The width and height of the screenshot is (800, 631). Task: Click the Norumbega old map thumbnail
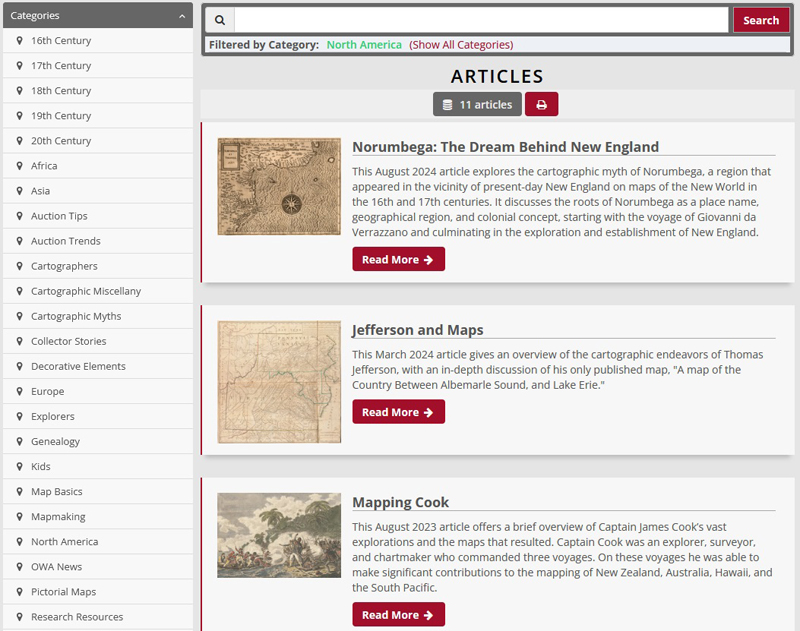coord(279,186)
